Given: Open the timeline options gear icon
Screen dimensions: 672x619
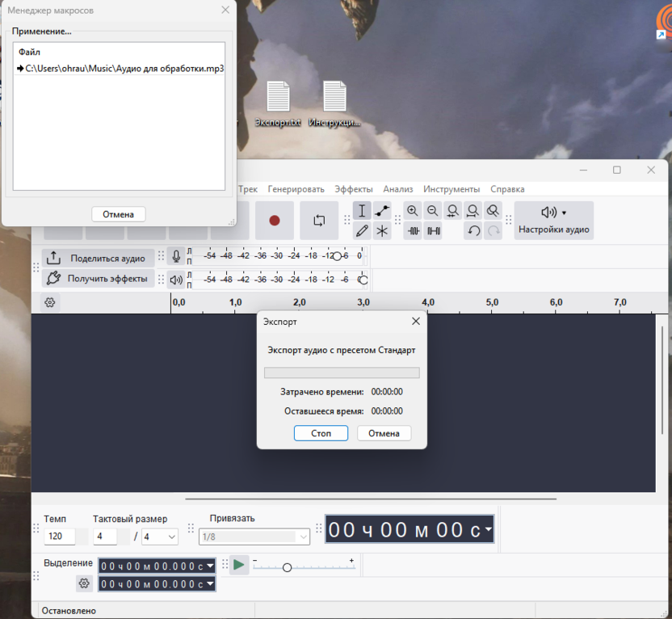Looking at the screenshot, I should (x=50, y=302).
